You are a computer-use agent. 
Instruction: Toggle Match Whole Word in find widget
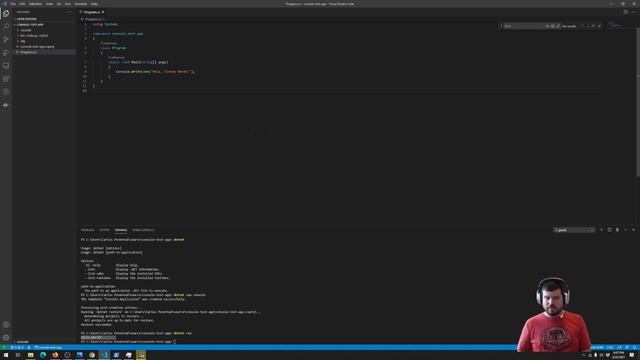click(553, 26)
